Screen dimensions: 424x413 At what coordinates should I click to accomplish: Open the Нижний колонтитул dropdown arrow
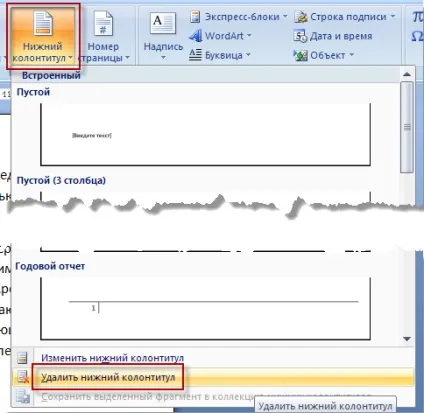[x=70, y=58]
